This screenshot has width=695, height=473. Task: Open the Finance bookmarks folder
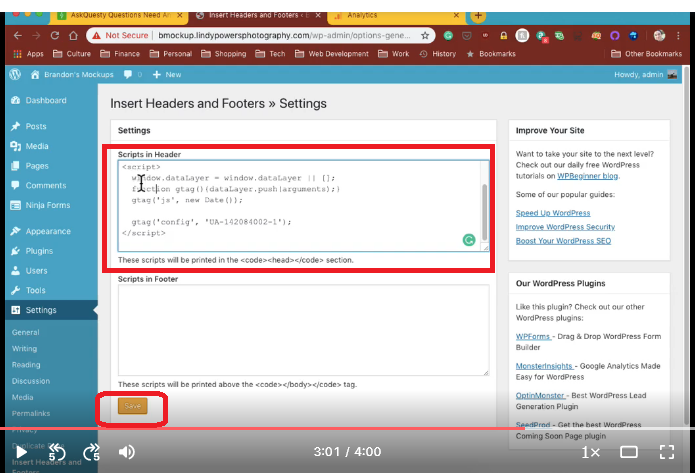(120, 54)
